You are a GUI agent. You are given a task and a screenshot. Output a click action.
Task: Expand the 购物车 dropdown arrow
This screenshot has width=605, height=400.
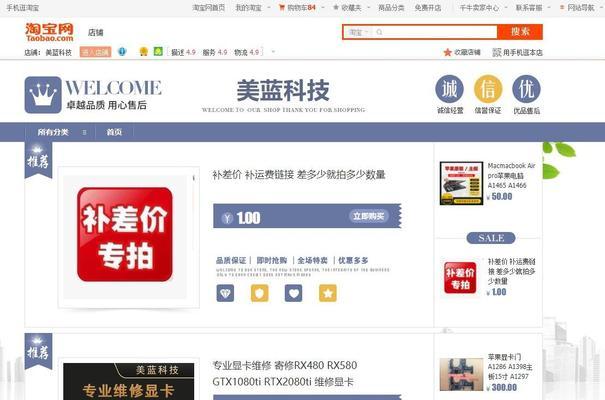[x=323, y=7]
